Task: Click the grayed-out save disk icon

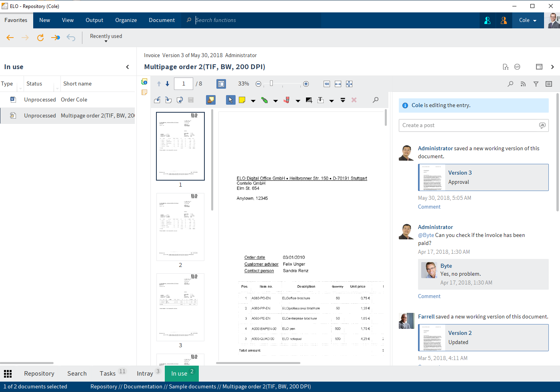Action: [191, 100]
